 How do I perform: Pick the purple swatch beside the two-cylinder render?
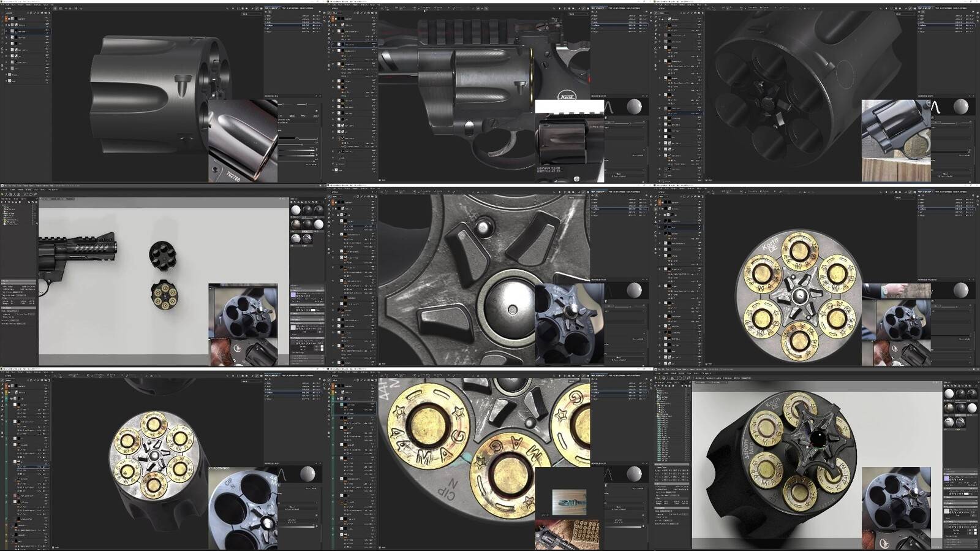click(x=293, y=295)
